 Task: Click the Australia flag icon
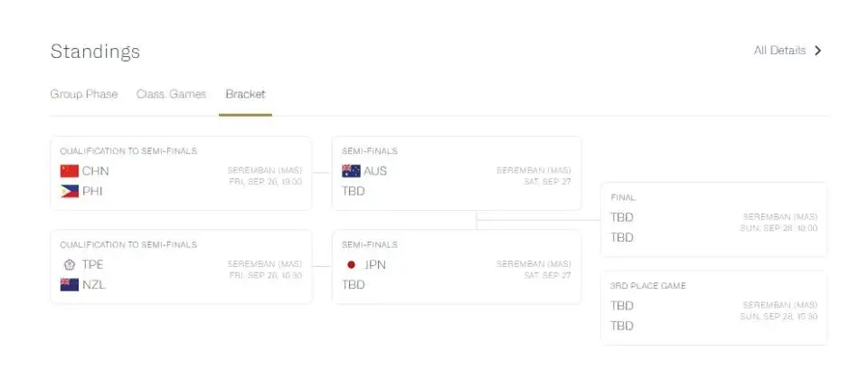pyautogui.click(x=351, y=171)
